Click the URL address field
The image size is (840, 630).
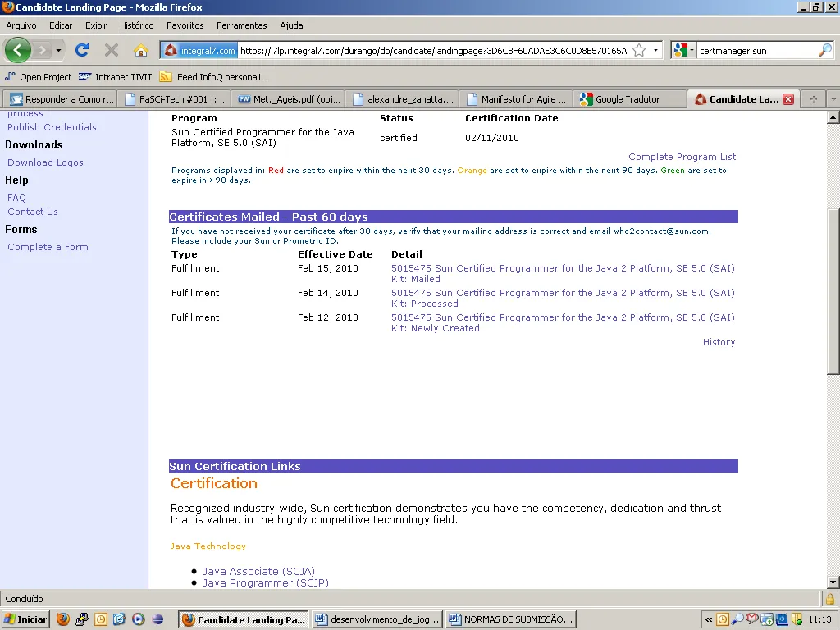coord(434,50)
